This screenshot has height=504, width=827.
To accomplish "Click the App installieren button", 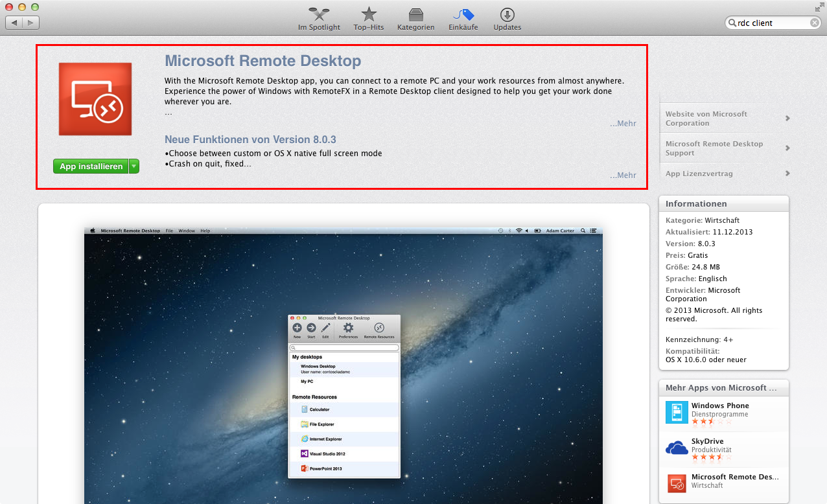I will [x=91, y=166].
